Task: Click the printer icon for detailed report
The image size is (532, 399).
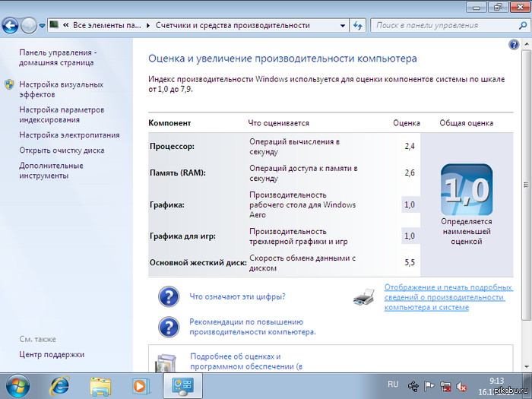Action: (x=363, y=297)
